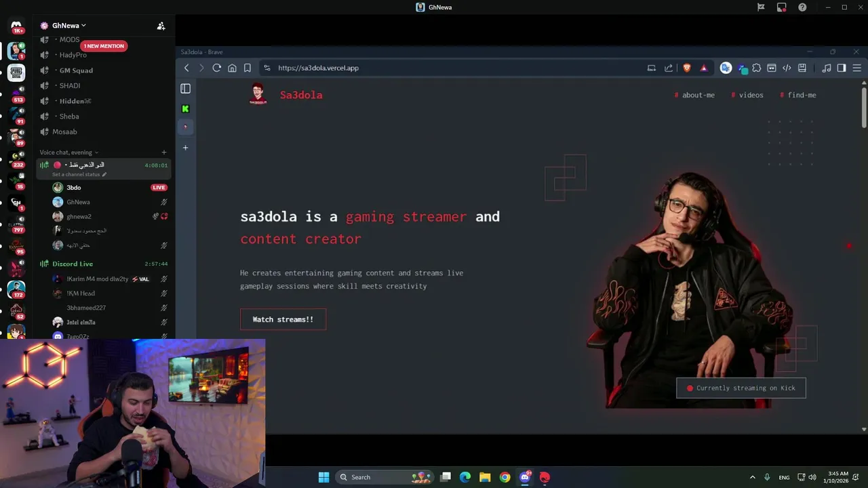The width and height of the screenshot is (868, 488).
Task: Open Discord inbox flag icon in title bar
Action: 761,7
